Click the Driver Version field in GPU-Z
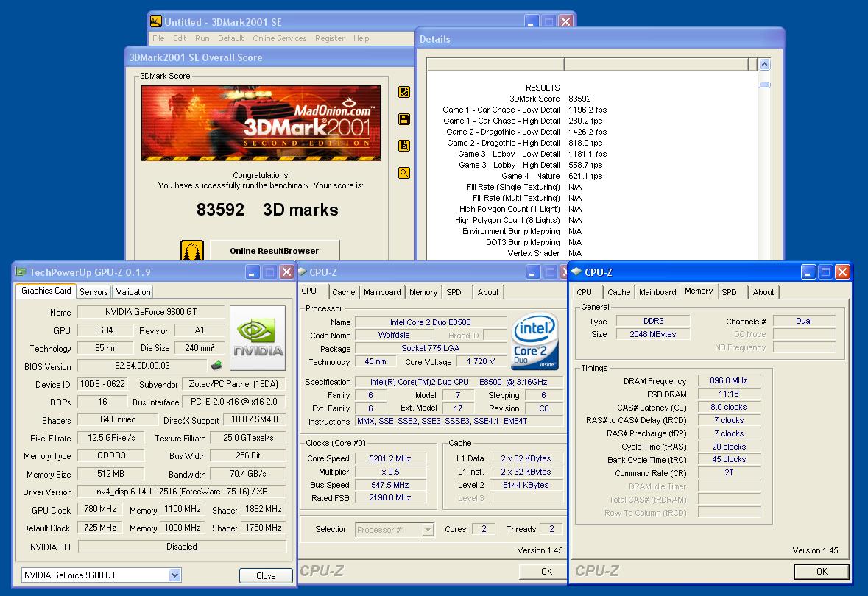The image size is (868, 596). tap(182, 492)
